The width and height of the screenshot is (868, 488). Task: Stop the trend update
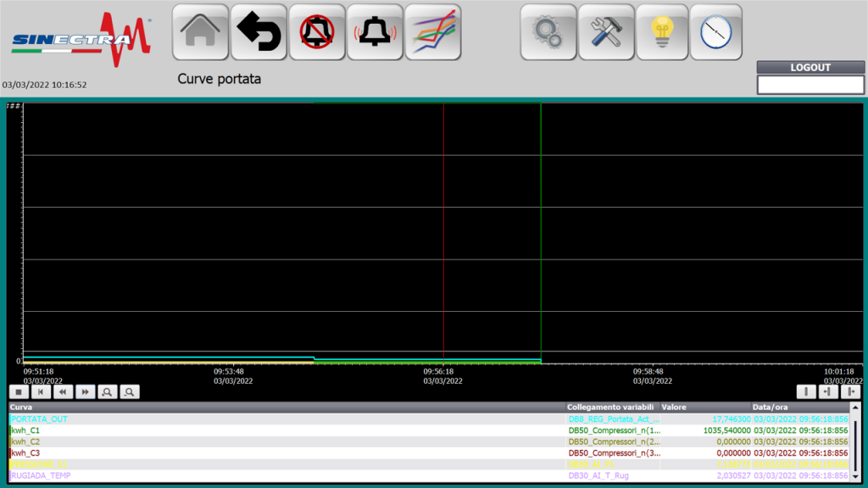pyautogui.click(x=19, y=391)
